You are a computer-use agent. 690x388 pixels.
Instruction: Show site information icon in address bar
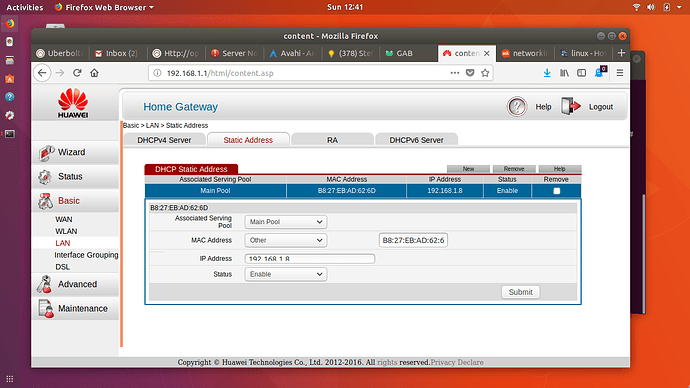coord(157,73)
